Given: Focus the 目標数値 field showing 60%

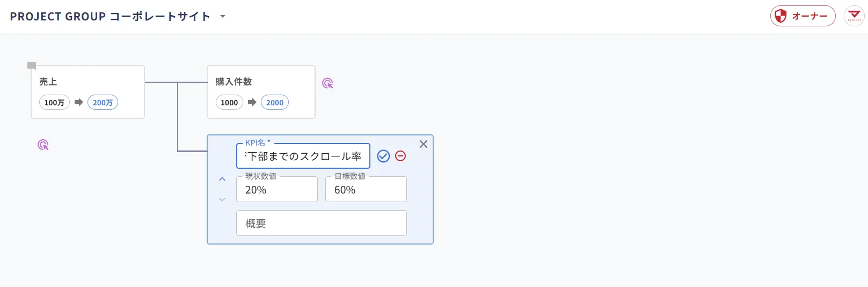Looking at the screenshot, I should click(x=366, y=189).
